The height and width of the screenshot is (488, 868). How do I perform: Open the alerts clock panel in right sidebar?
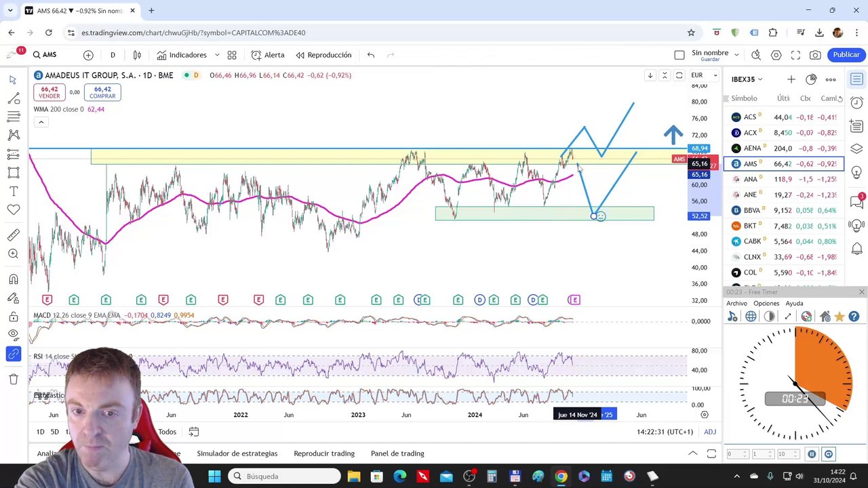856,103
